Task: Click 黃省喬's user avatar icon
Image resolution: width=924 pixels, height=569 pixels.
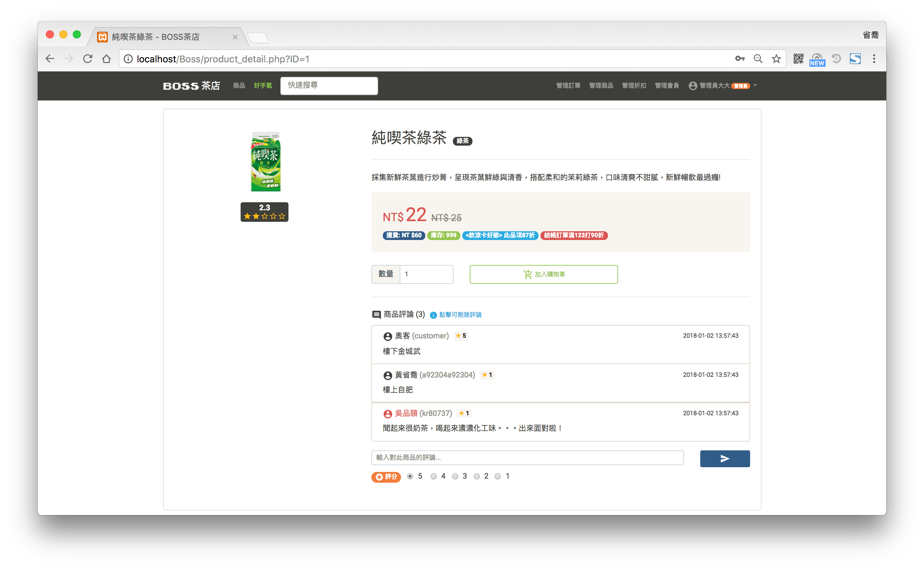Action: [388, 376]
